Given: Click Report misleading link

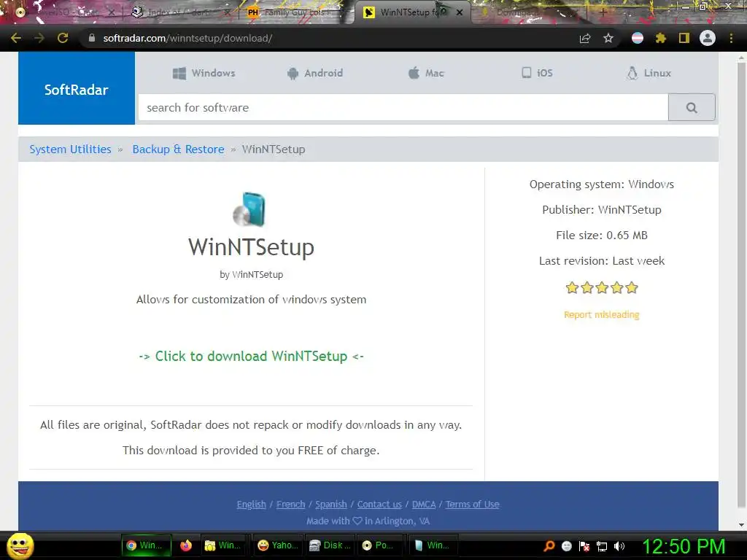Looking at the screenshot, I should [x=602, y=315].
